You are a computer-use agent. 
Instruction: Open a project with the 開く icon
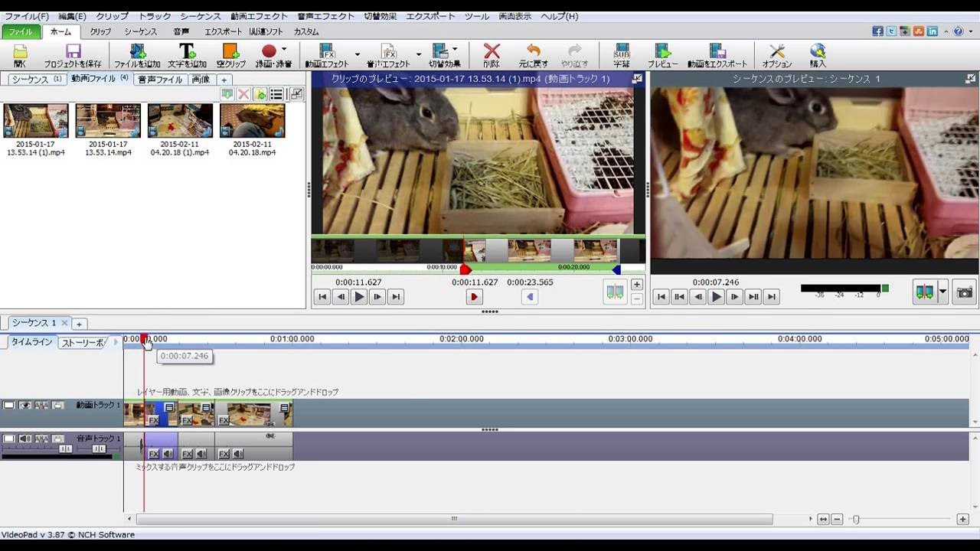point(20,56)
